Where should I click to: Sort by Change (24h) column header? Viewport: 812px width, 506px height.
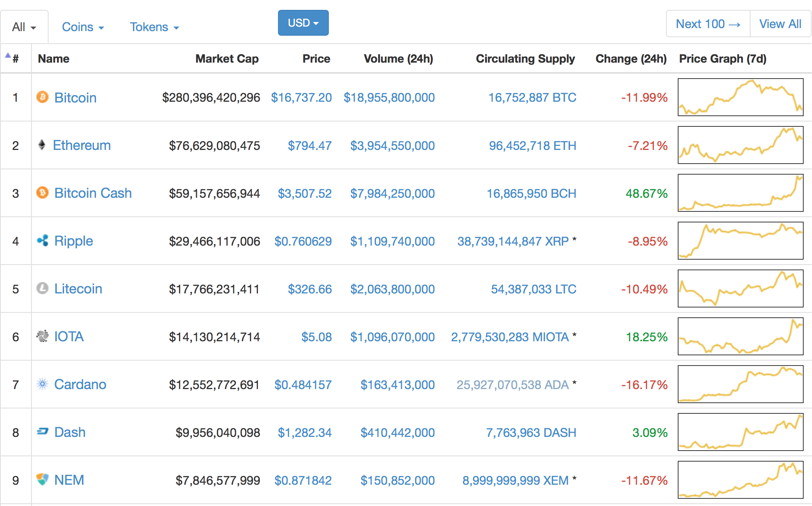pyautogui.click(x=631, y=58)
